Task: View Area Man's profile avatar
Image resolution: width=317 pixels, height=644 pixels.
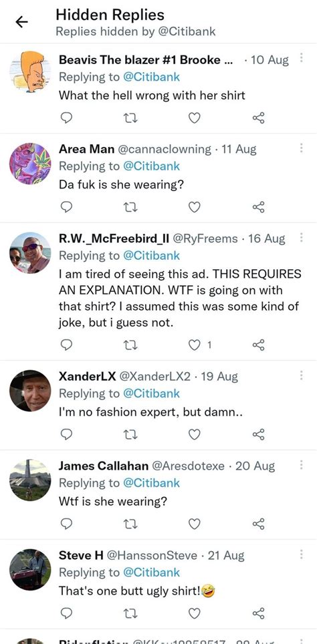Action: pyautogui.click(x=30, y=164)
